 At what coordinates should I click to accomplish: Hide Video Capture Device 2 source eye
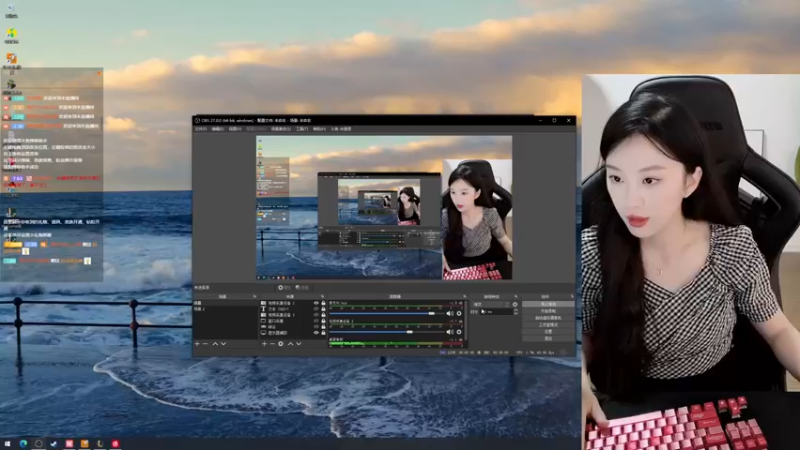coord(316,303)
